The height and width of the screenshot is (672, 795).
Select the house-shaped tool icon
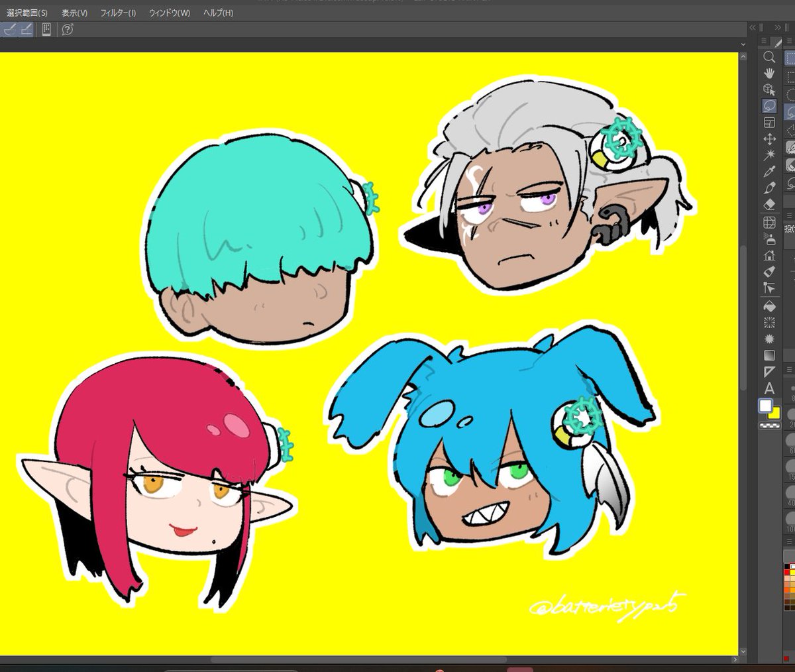769,255
